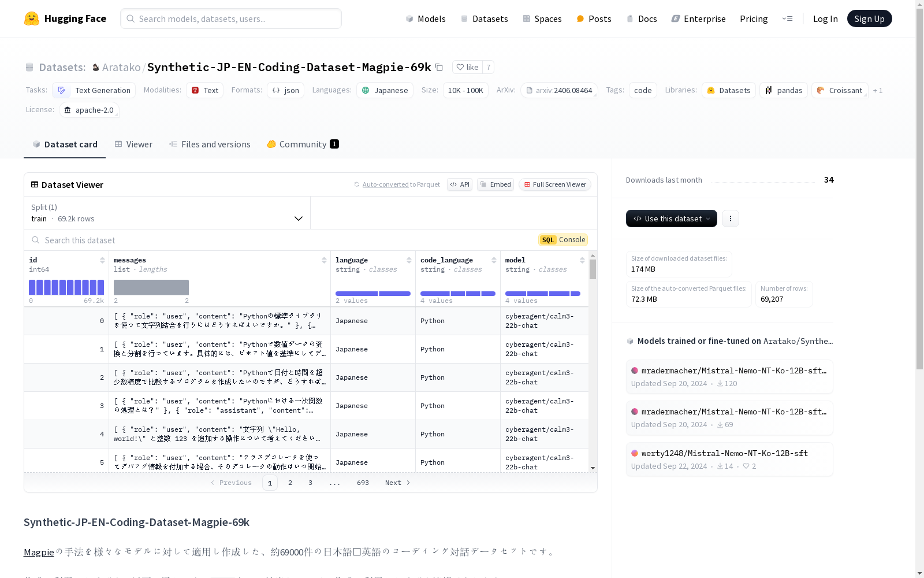Viewport: 924px width, 578px height.
Task: Copy dataset name with copy icon
Action: click(x=439, y=67)
